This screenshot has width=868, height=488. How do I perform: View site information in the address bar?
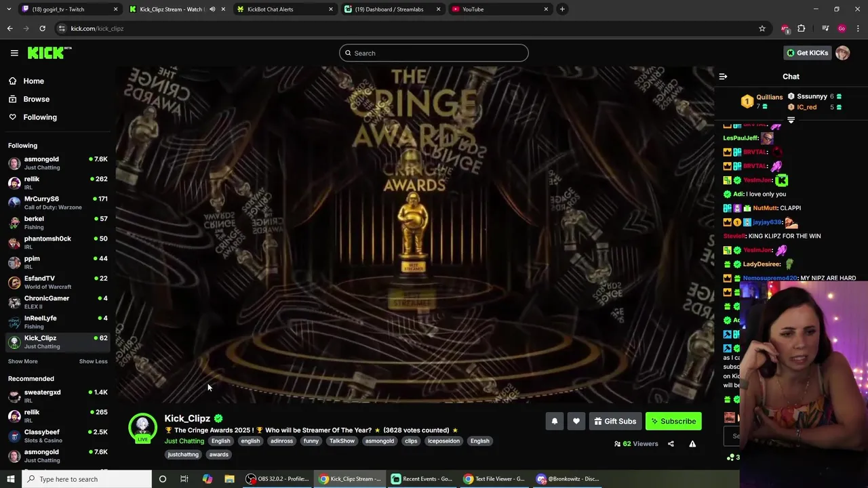point(62,28)
